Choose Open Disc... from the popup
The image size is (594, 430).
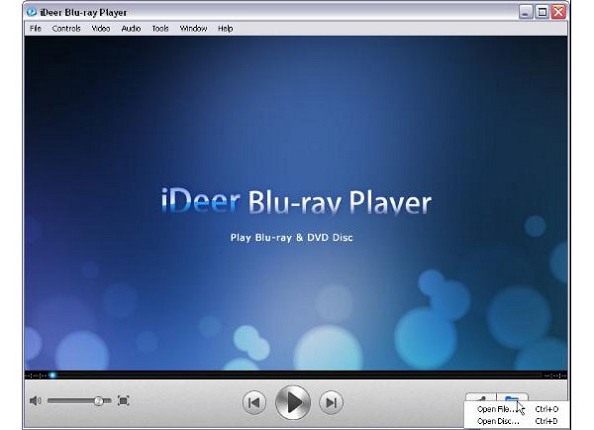(x=517, y=421)
